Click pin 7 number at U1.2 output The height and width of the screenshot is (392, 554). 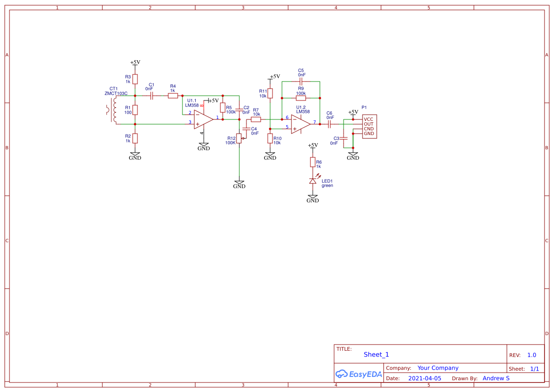pos(315,122)
